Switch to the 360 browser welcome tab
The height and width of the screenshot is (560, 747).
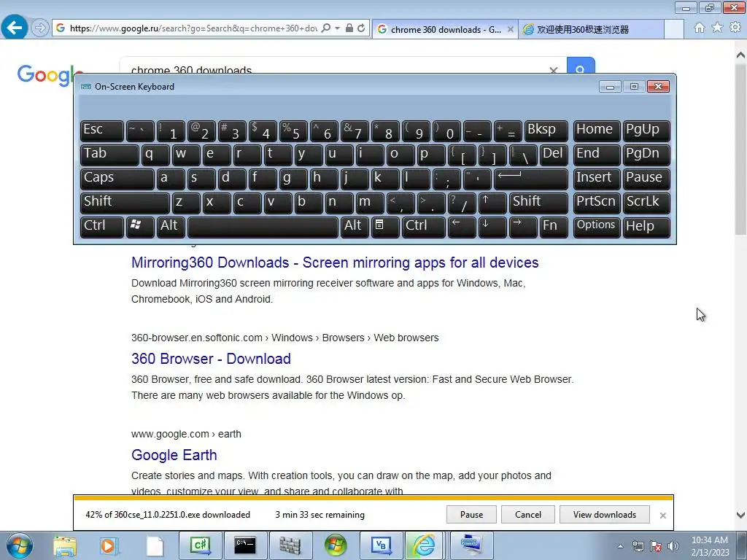coord(591,29)
